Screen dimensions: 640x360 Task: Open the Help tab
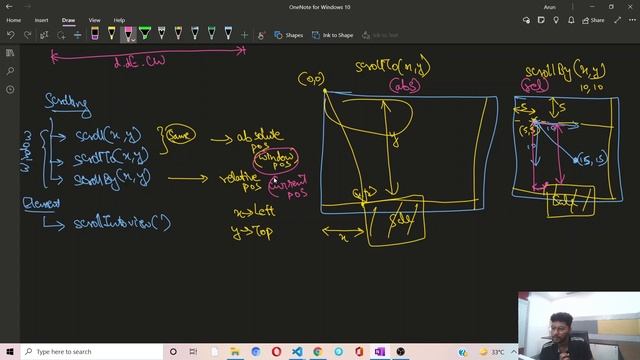pos(119,20)
